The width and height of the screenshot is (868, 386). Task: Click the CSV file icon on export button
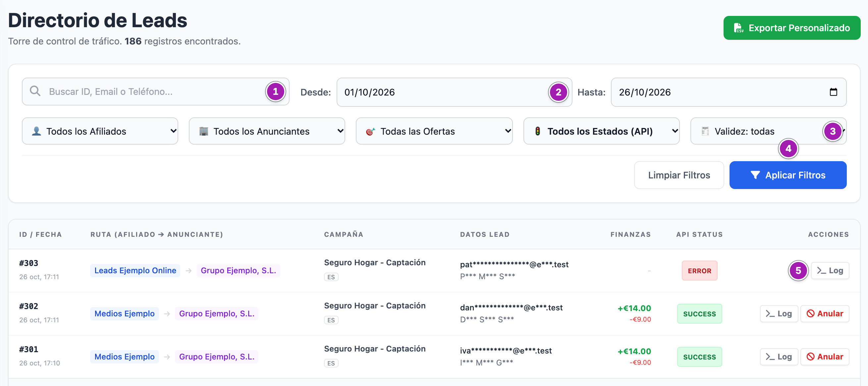tap(738, 28)
